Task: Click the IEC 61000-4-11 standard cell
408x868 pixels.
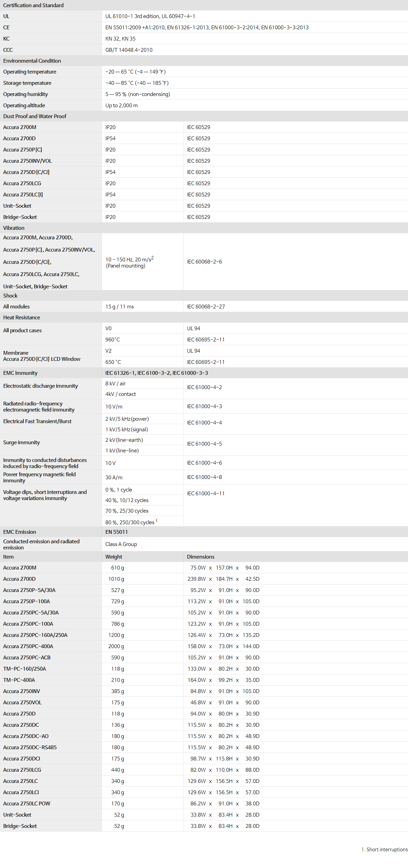Action: pos(206,494)
